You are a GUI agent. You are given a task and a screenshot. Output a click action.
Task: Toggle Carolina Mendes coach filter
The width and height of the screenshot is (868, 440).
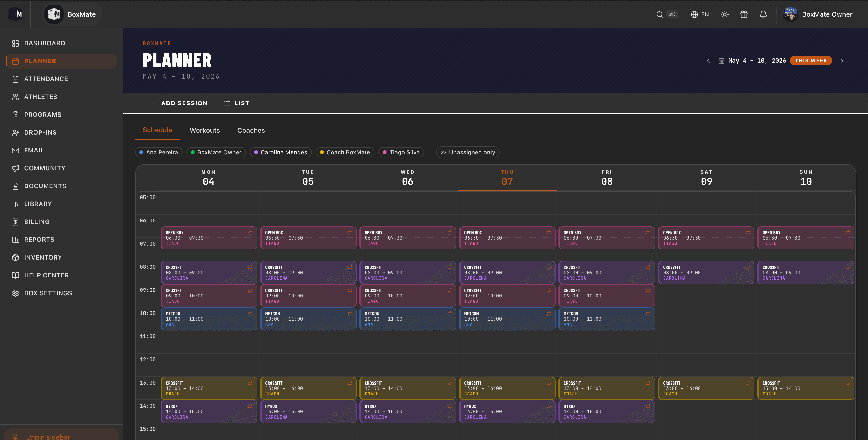(x=281, y=152)
